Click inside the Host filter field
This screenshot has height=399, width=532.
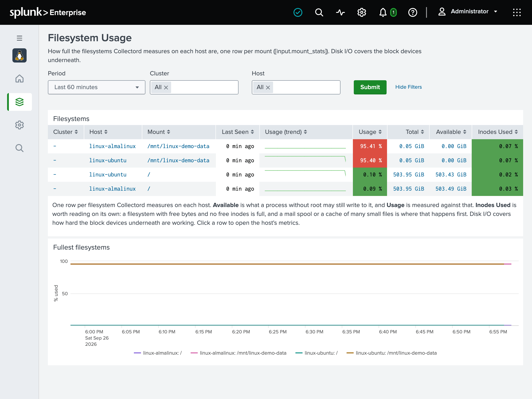click(x=296, y=87)
